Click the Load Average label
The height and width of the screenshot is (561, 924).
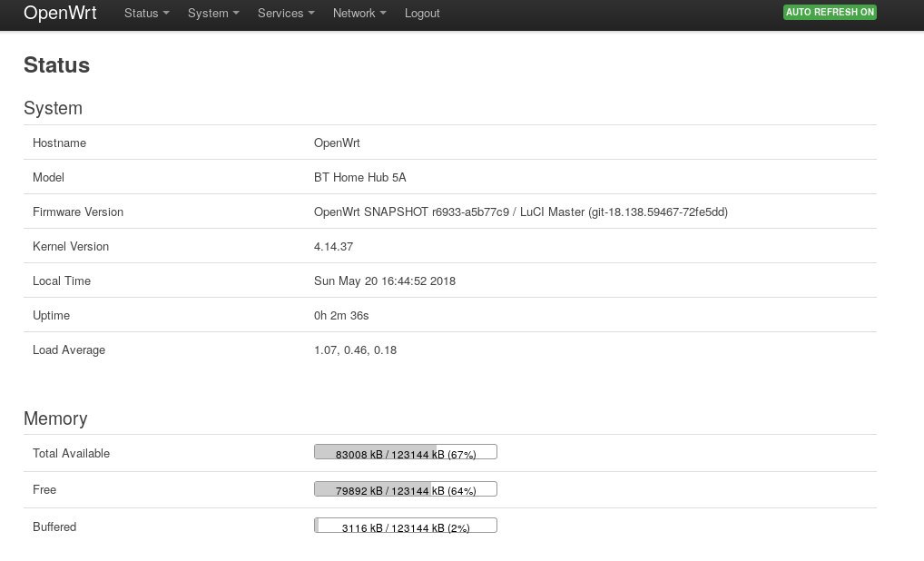coord(69,350)
